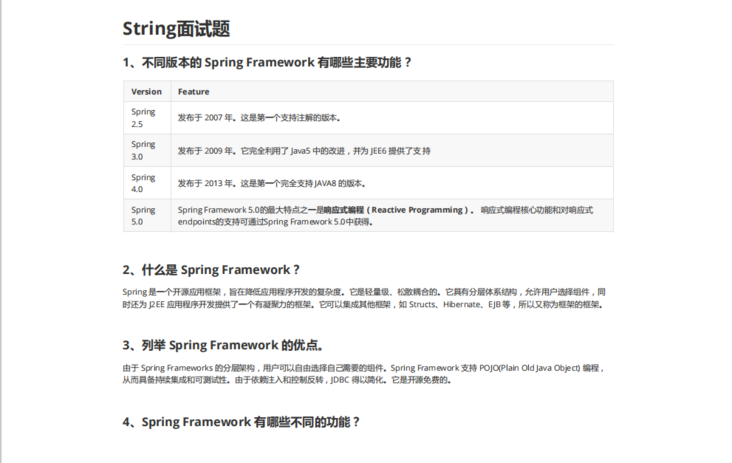Screen dimensions: 732x463
Task: Click line mentioning "POJO(Plain Old Java Object)"
Action: (363, 368)
